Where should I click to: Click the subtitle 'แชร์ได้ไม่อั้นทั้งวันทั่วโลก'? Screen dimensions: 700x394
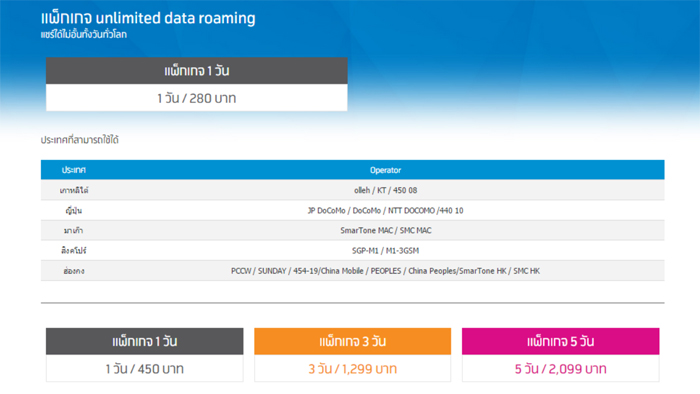point(83,34)
